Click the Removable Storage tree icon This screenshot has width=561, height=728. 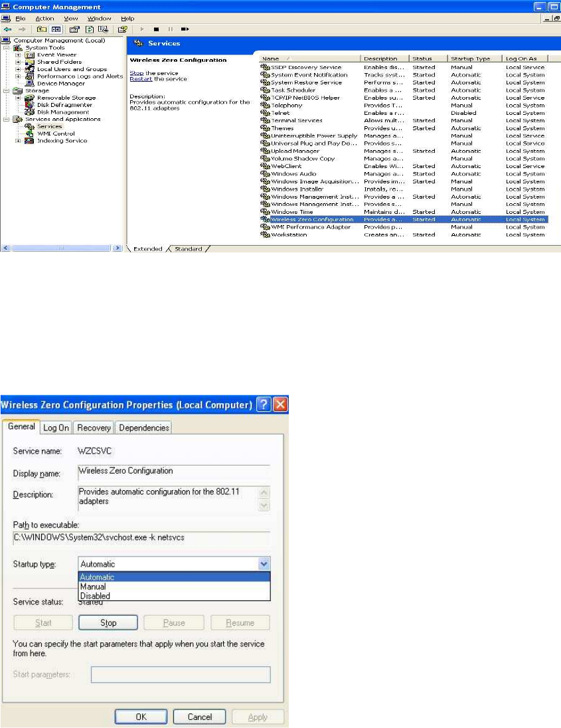(30, 98)
